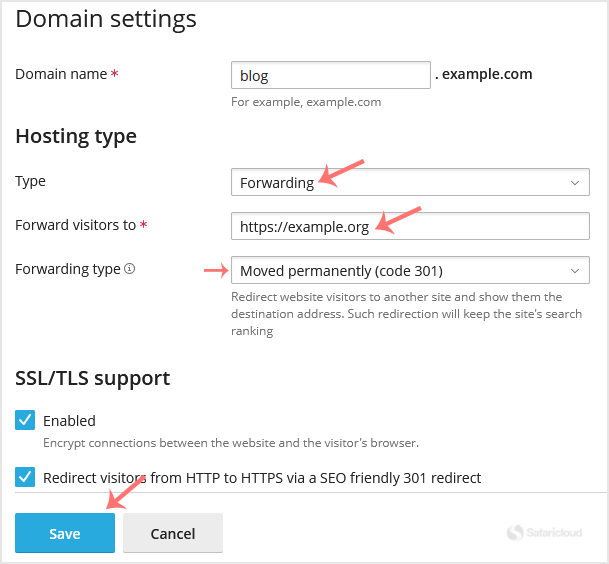The width and height of the screenshot is (609, 564).
Task: Click the 'Forward visitors to' label
Action: [75, 225]
